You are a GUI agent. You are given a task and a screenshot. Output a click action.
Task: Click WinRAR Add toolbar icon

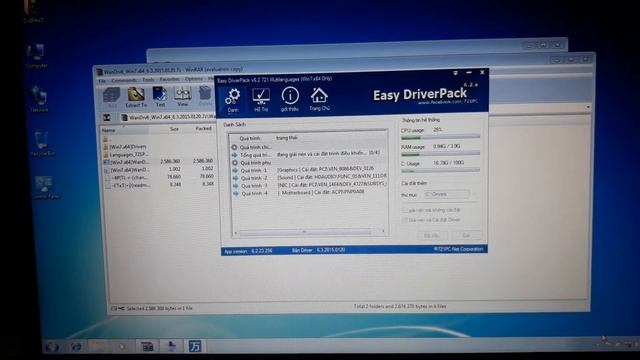[x=111, y=98]
